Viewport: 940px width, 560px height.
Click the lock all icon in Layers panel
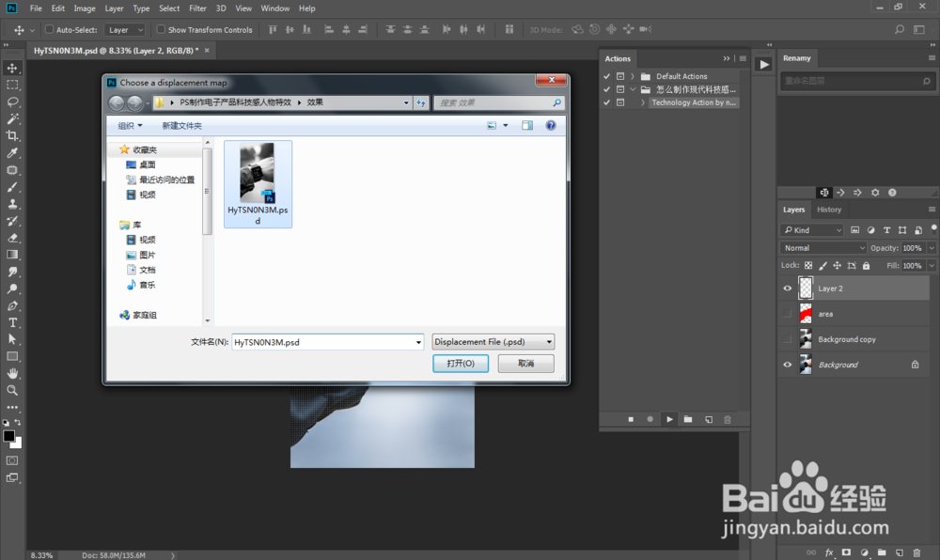tap(867, 265)
